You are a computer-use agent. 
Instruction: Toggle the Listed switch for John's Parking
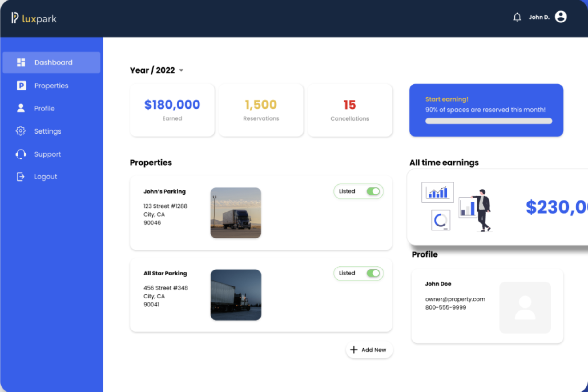[373, 191]
